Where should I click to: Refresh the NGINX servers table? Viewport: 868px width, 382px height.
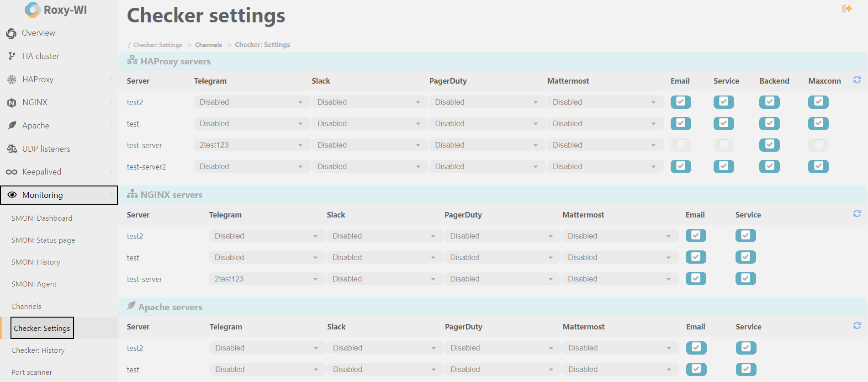click(x=857, y=214)
